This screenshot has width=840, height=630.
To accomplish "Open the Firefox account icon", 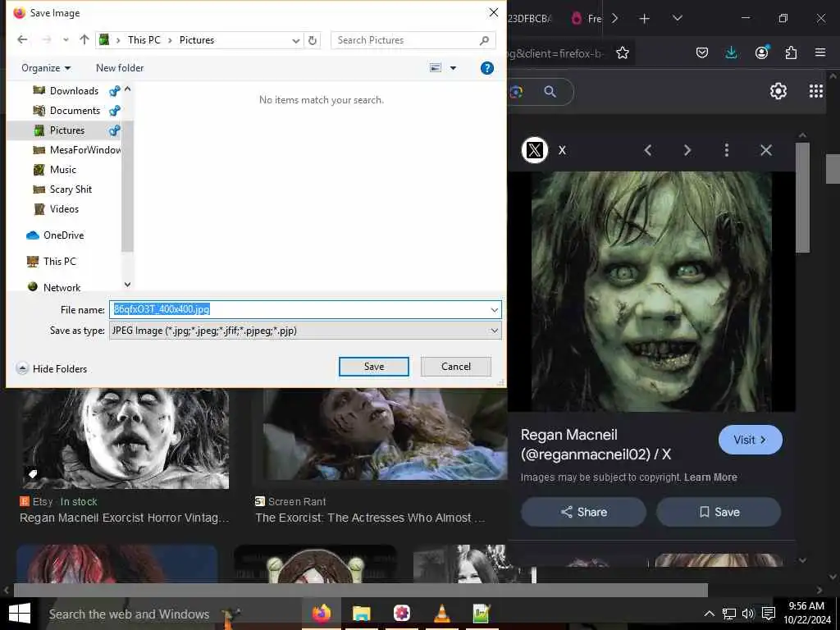I will [761, 52].
